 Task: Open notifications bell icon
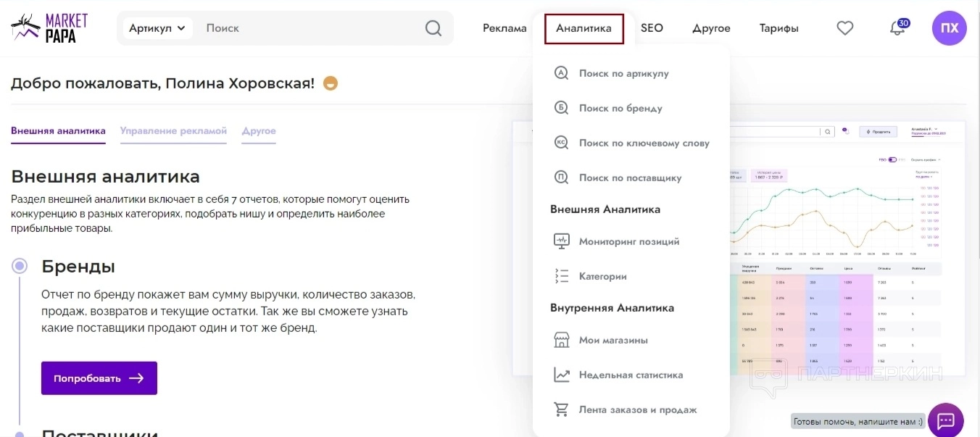[x=897, y=28]
